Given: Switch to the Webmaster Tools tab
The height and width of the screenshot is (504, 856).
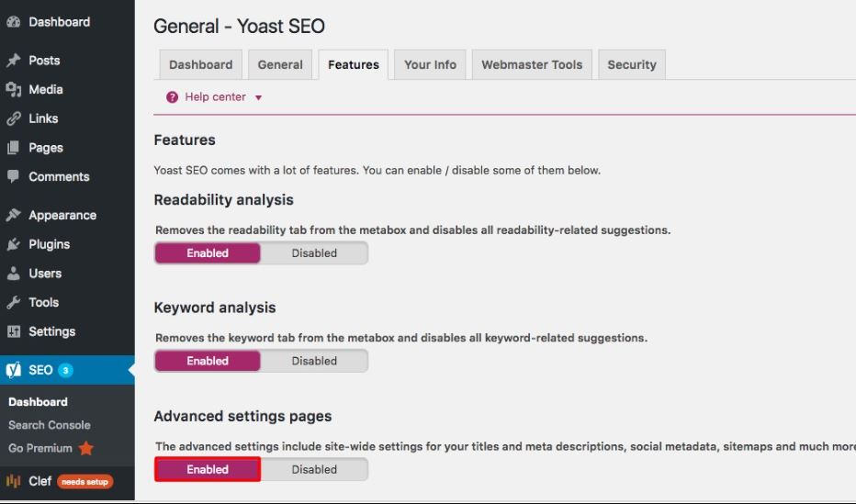Looking at the screenshot, I should coord(532,64).
